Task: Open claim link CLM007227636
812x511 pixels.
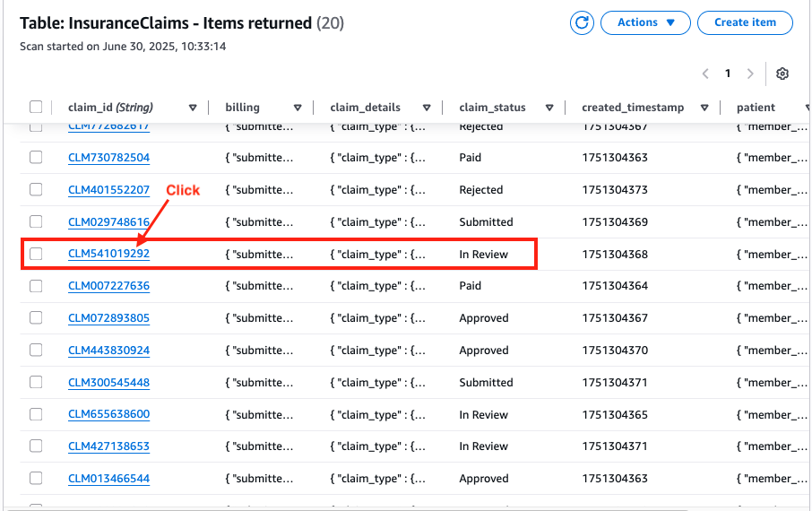Action: point(108,286)
